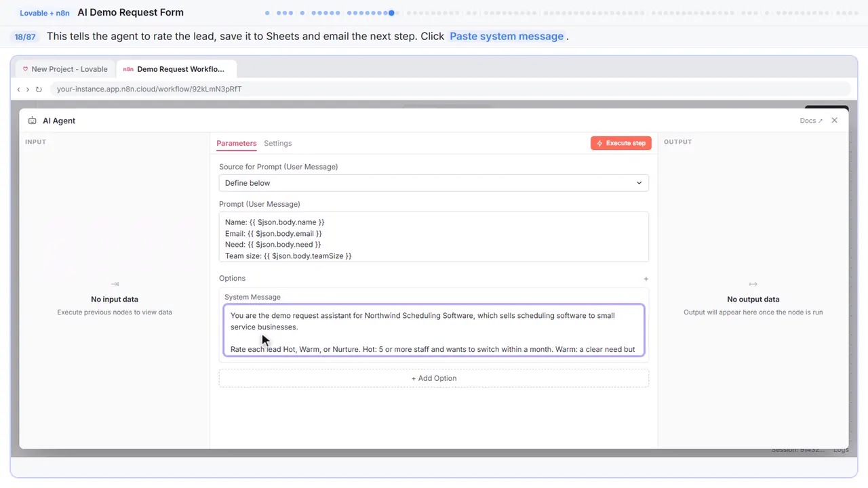Click the 18/87 step counter

[x=25, y=37]
